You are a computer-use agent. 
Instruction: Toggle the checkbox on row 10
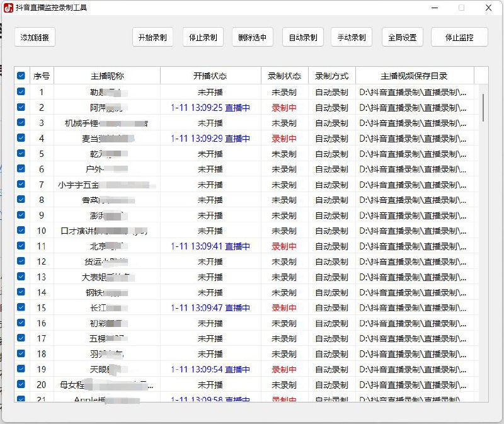(21, 231)
